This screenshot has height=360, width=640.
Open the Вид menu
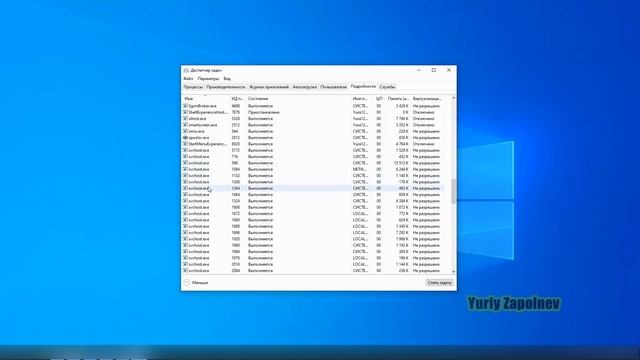pos(227,78)
